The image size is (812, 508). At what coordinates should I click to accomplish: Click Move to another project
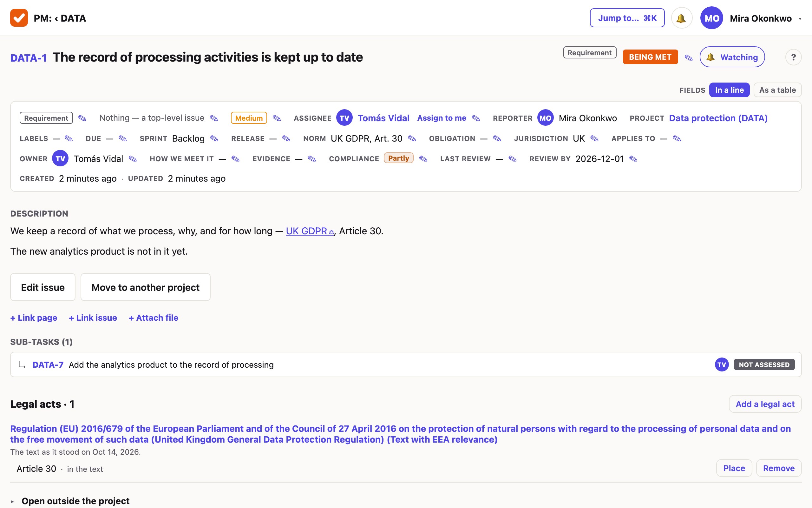pyautogui.click(x=145, y=287)
